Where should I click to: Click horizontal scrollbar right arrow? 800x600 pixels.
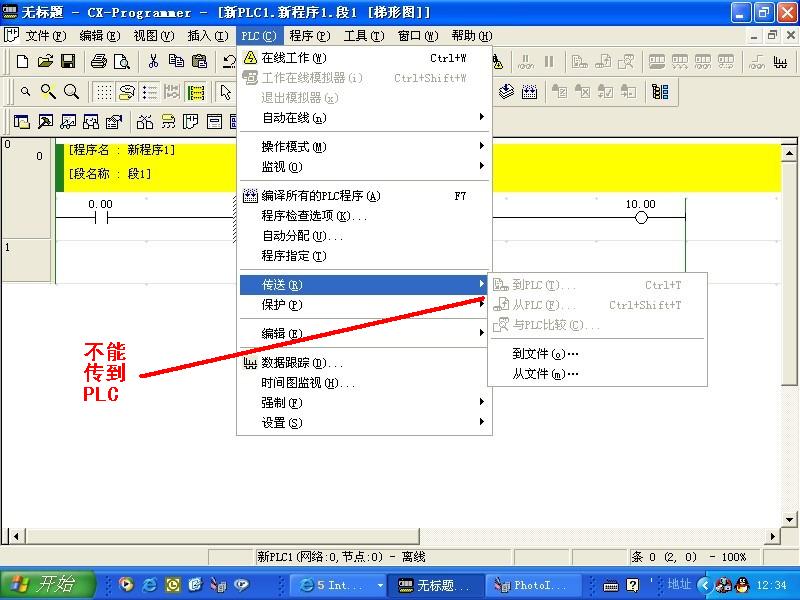(x=773, y=536)
